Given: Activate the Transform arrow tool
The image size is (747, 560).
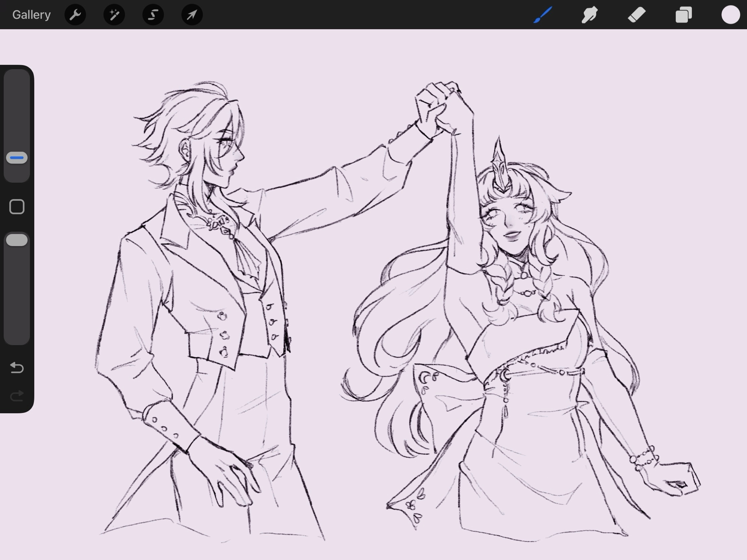Looking at the screenshot, I should (x=192, y=15).
